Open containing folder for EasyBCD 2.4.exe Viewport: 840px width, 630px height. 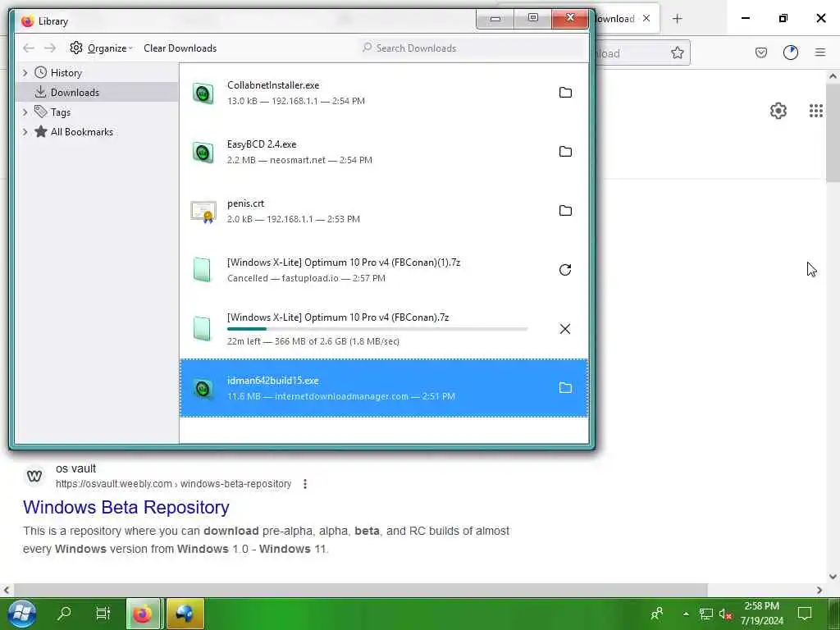[565, 152]
